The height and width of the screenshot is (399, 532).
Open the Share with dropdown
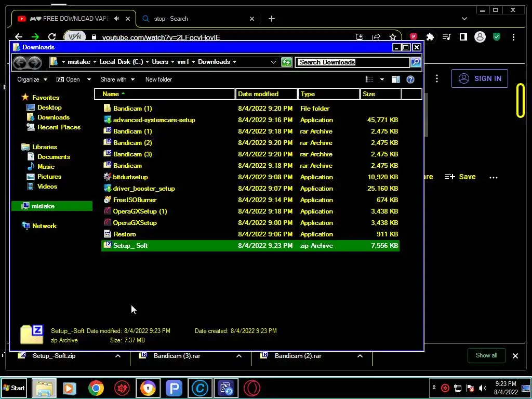(x=117, y=79)
